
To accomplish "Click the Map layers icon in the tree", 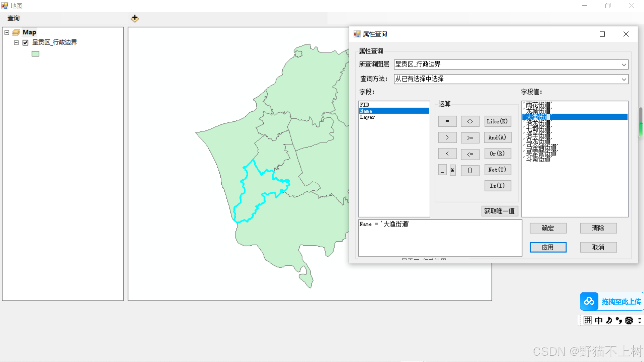I will click(x=16, y=32).
